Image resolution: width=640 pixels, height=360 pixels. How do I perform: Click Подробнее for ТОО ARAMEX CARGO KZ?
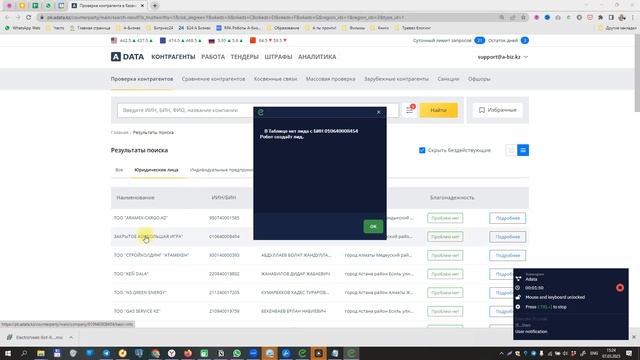click(507, 218)
